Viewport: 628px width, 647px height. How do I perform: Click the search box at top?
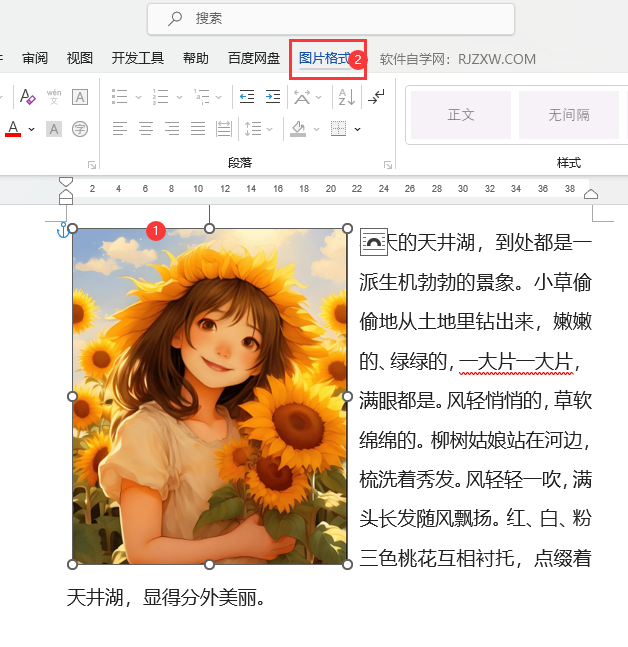point(331,19)
